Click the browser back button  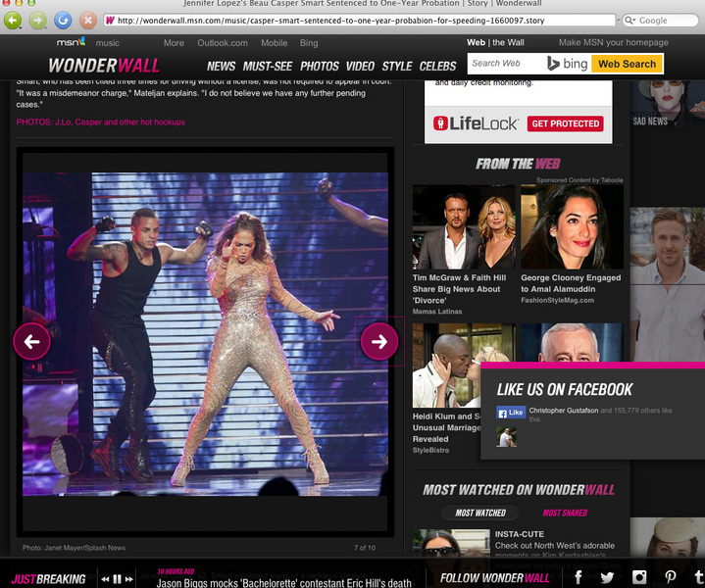[13, 20]
